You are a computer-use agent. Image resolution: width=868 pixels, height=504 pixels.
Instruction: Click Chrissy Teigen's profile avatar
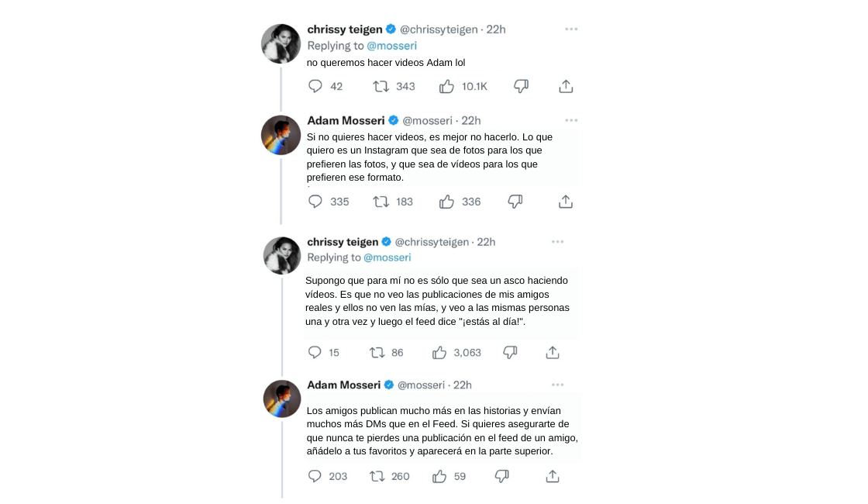(281, 44)
